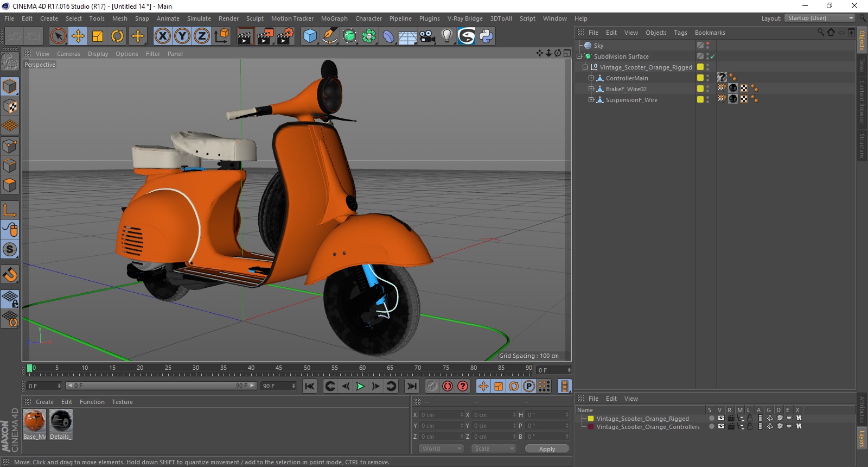Click the Apply button
868x467 pixels.
547,449
